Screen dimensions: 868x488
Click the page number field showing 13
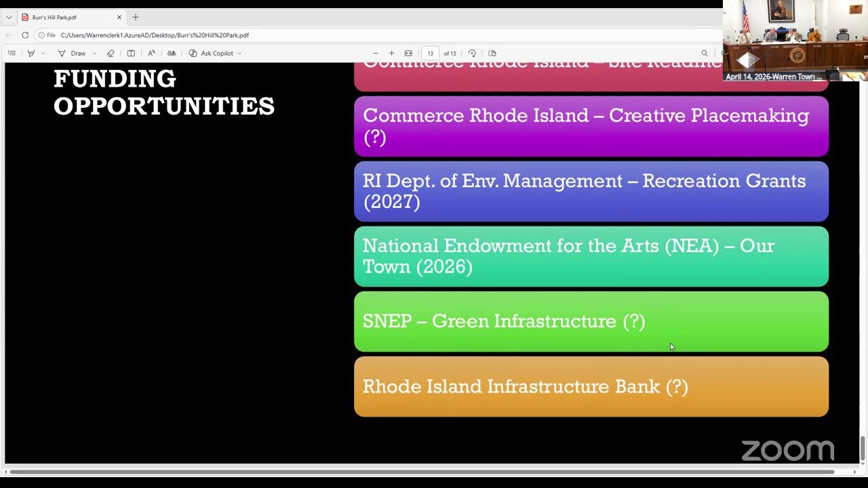(430, 53)
